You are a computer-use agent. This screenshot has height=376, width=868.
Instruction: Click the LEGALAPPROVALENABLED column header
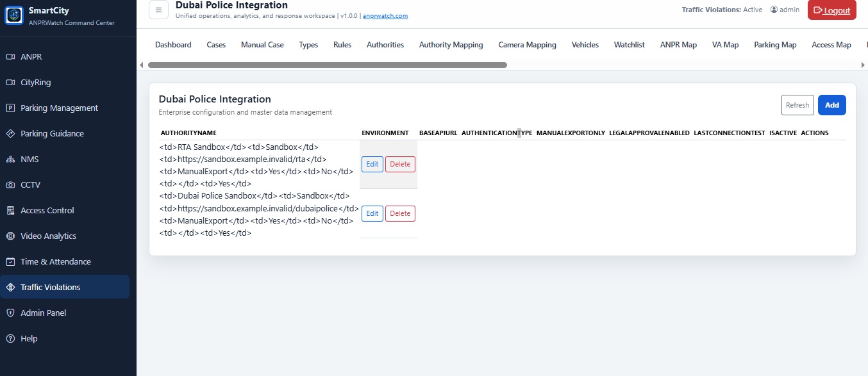(649, 133)
